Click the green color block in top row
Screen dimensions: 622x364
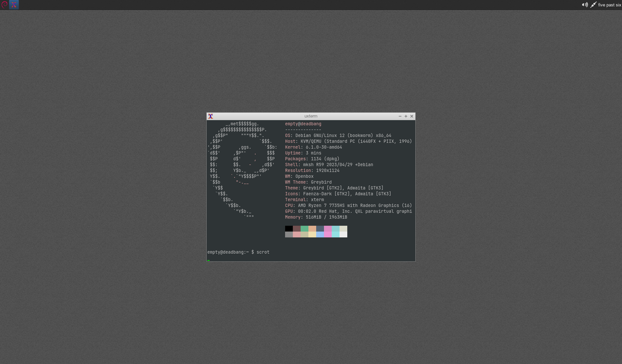click(x=305, y=228)
